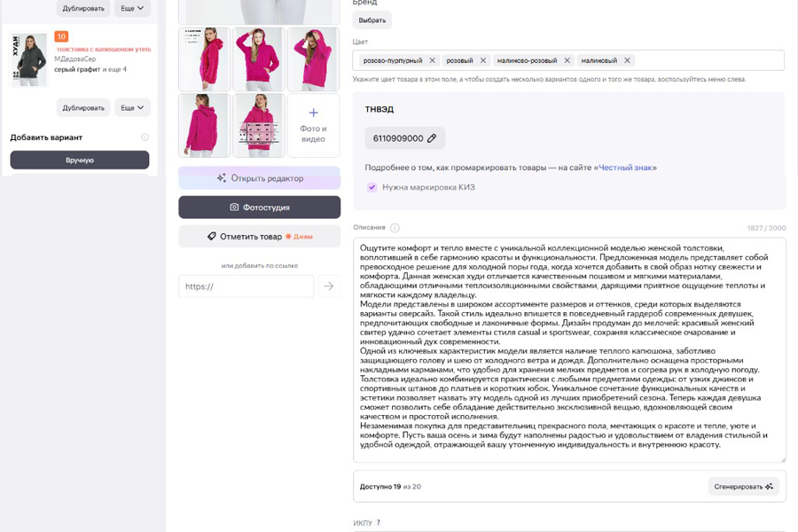The image size is (798, 532).
Task: Click the upper Дублировать button
Action: pyautogui.click(x=83, y=8)
